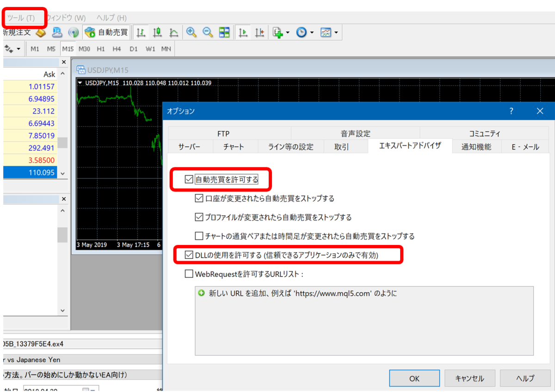Image resolution: width=555 pixels, height=392 pixels.
Task: Expand the indicators dropdown arrow
Action: coord(288,33)
